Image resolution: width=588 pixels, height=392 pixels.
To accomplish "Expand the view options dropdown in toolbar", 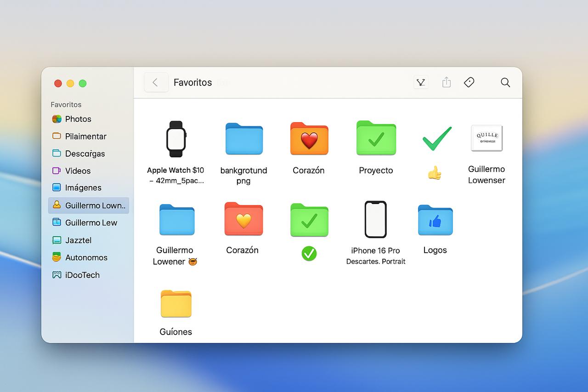I will (x=421, y=83).
